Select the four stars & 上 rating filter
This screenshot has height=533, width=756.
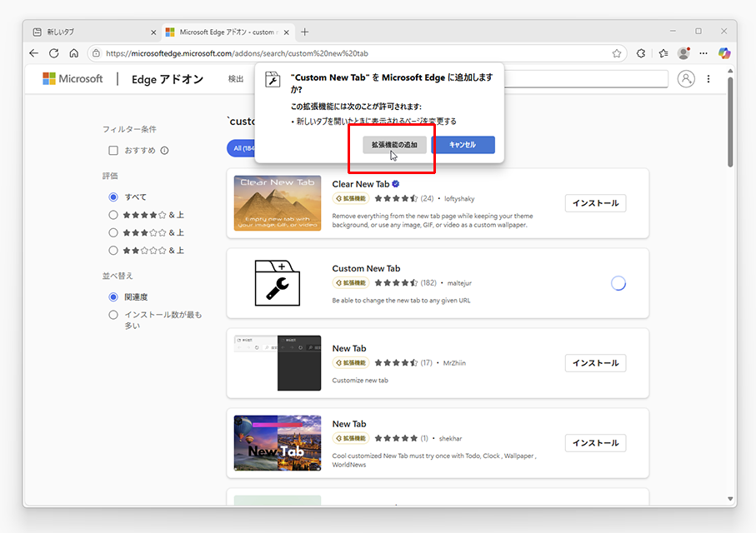tap(113, 215)
